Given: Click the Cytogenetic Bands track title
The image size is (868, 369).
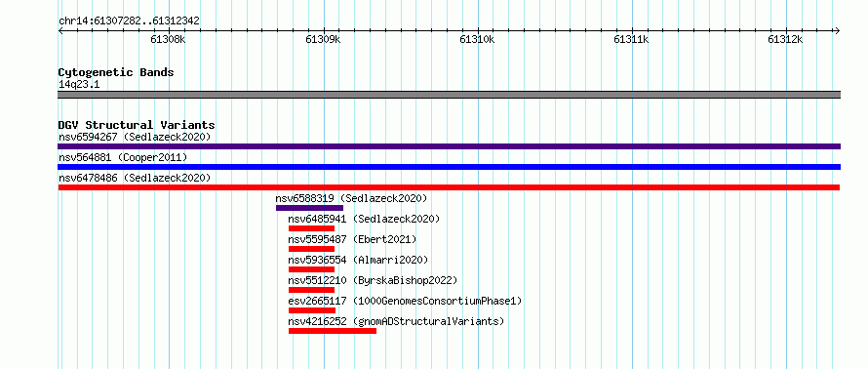Looking at the screenshot, I should pyautogui.click(x=116, y=72).
